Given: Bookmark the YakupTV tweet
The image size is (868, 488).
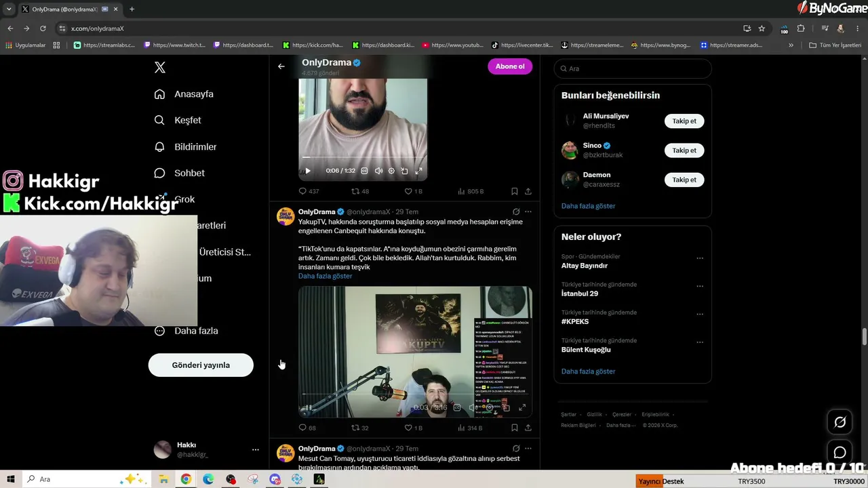Looking at the screenshot, I should point(515,428).
